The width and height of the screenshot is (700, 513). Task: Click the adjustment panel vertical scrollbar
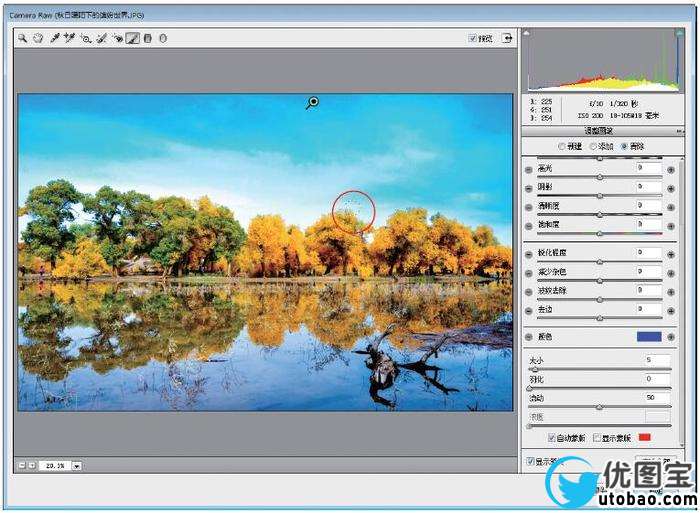pos(681,301)
